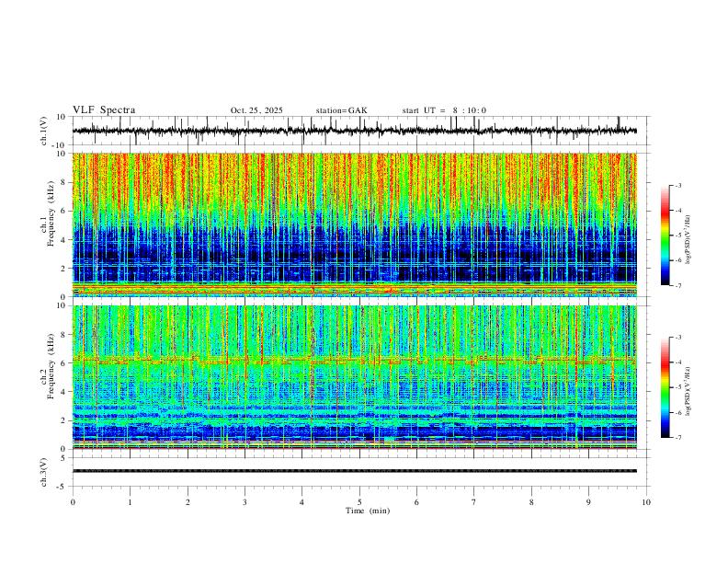Click the ch.1 colorbar beside the upper spectrogram
This screenshot has width=728, height=563.
(665, 236)
